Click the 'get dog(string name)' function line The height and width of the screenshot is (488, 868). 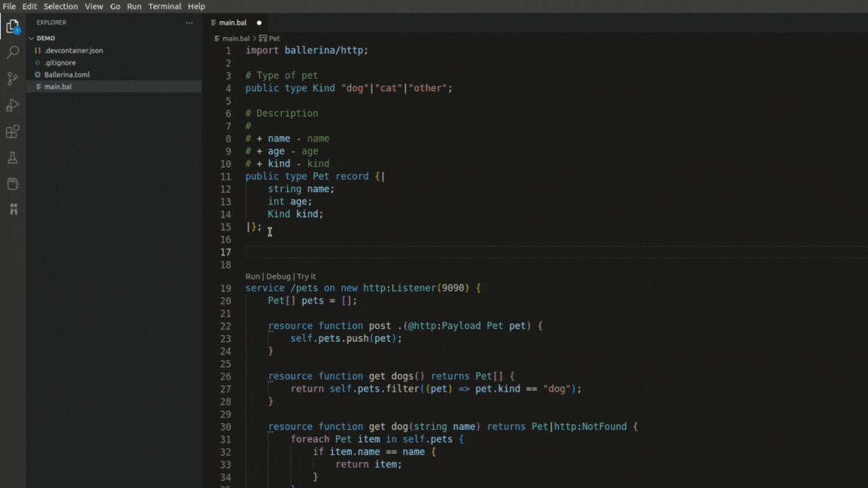[x=453, y=426]
